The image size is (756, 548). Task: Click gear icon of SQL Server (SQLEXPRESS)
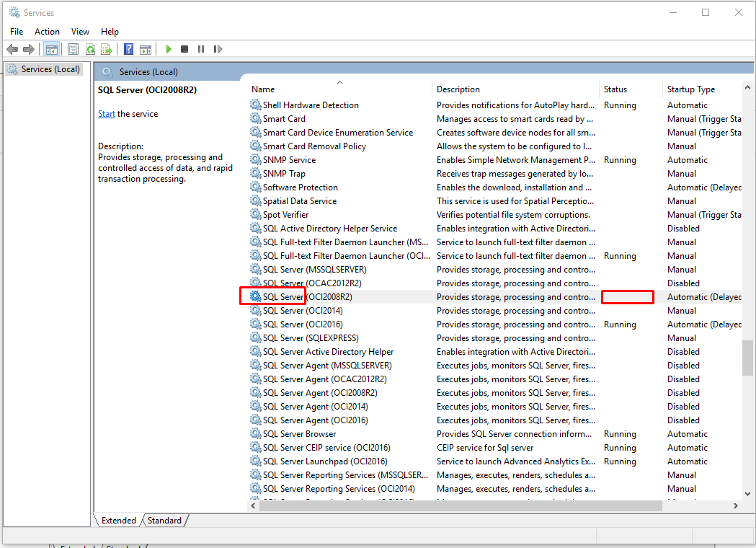256,337
